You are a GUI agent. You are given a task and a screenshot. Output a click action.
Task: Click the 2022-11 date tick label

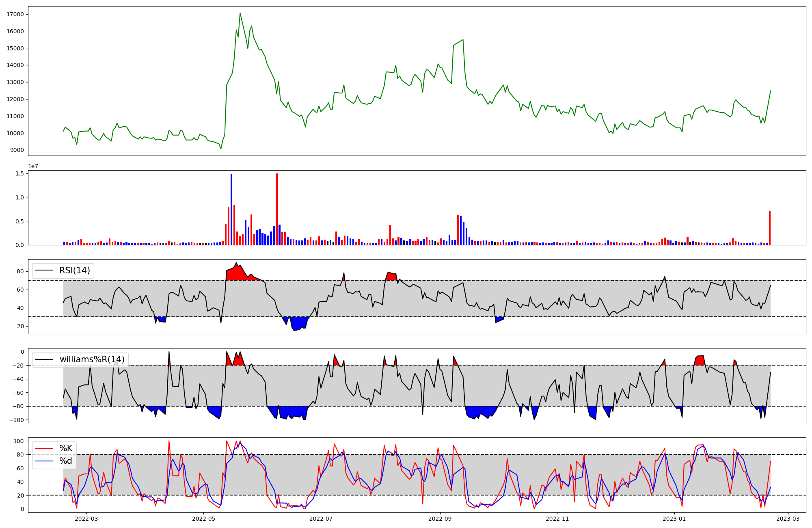pos(557,519)
